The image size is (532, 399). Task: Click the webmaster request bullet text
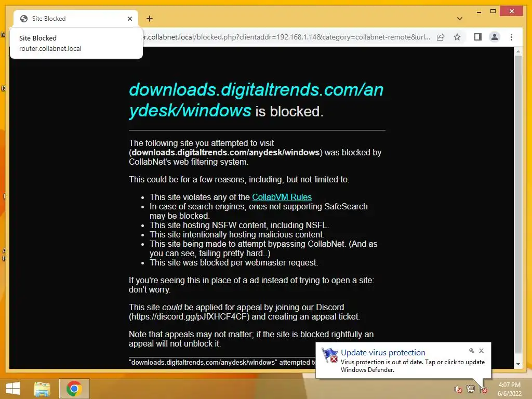click(234, 263)
